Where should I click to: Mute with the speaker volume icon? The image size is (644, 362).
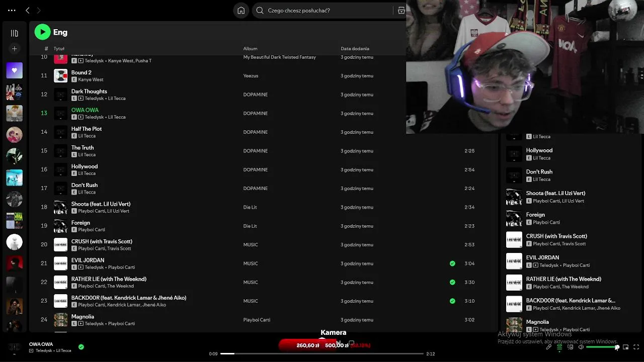(x=581, y=347)
